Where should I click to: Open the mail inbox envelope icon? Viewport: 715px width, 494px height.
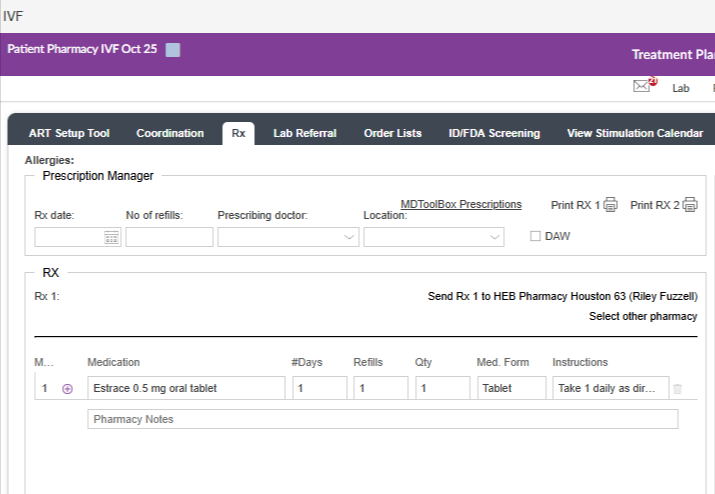point(642,87)
